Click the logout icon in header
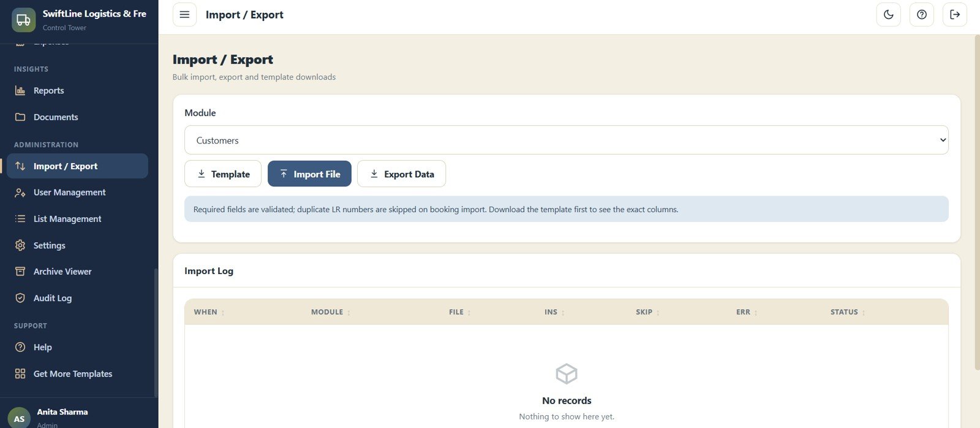 pyautogui.click(x=955, y=15)
